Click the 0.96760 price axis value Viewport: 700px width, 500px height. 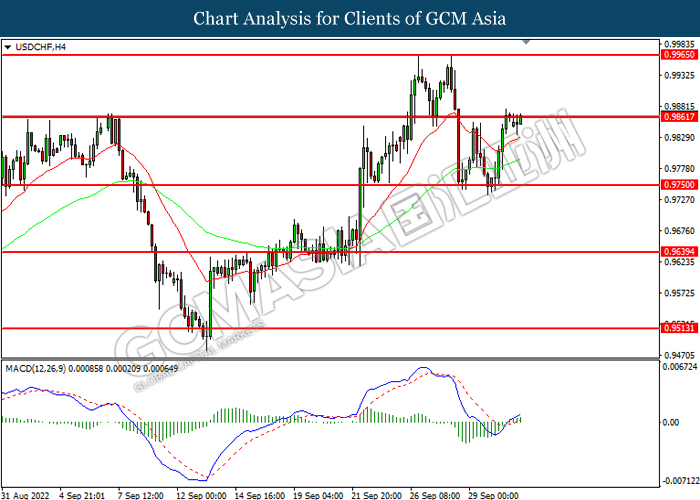click(x=679, y=231)
